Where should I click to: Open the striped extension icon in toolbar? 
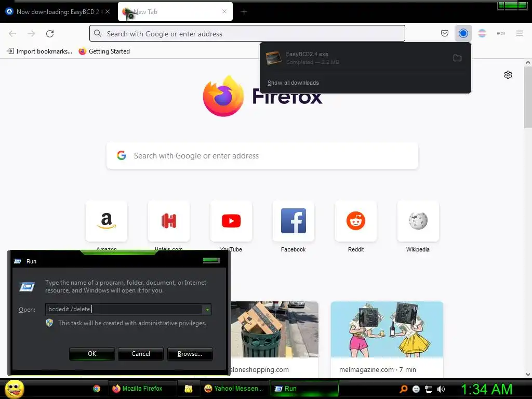482,33
